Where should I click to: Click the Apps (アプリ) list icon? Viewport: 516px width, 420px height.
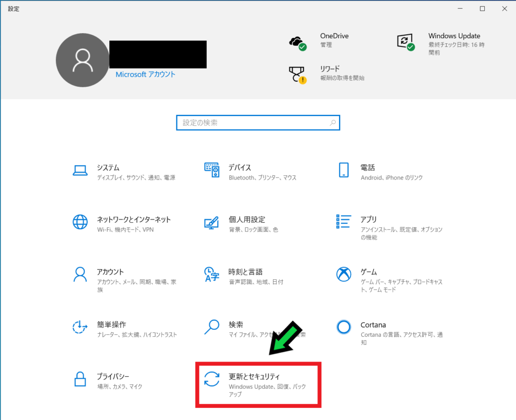344,221
